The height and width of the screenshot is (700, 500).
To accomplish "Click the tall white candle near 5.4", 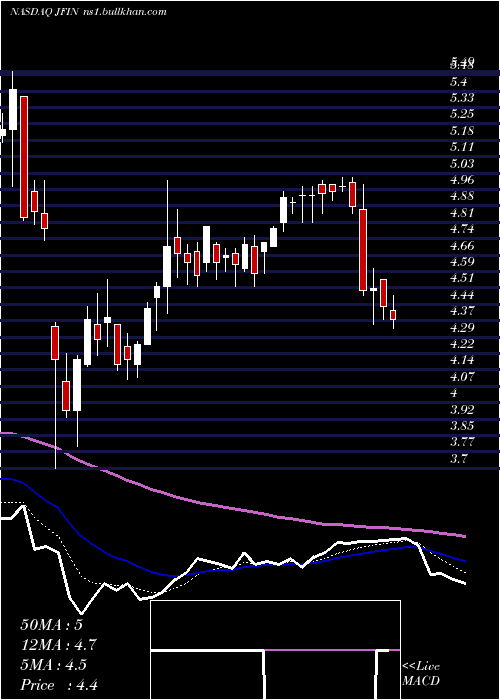I will click(x=13, y=109).
